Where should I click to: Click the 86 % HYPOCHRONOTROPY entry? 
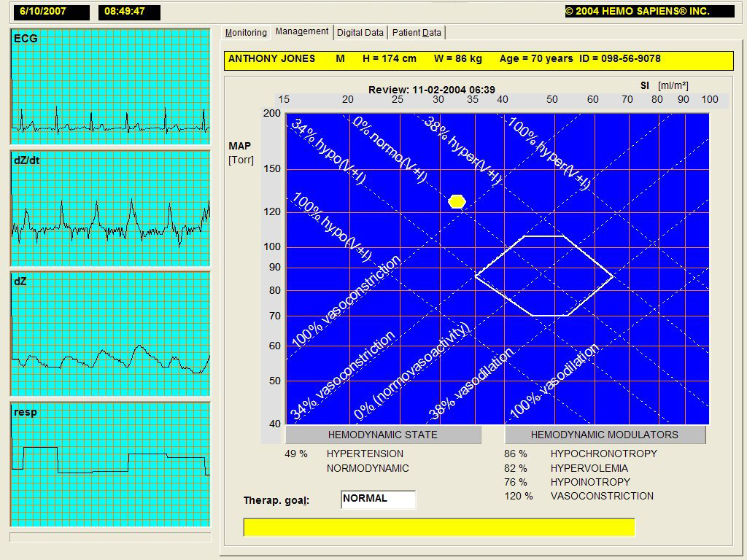(581, 454)
